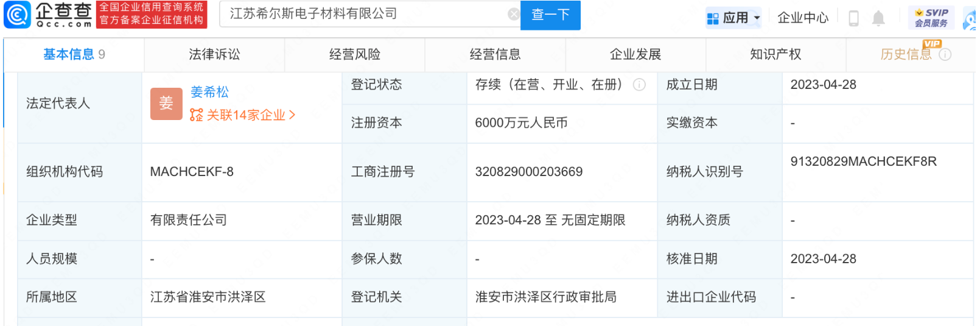Click the associated companies network icon
Image resolution: width=980 pixels, height=326 pixels.
point(196,115)
